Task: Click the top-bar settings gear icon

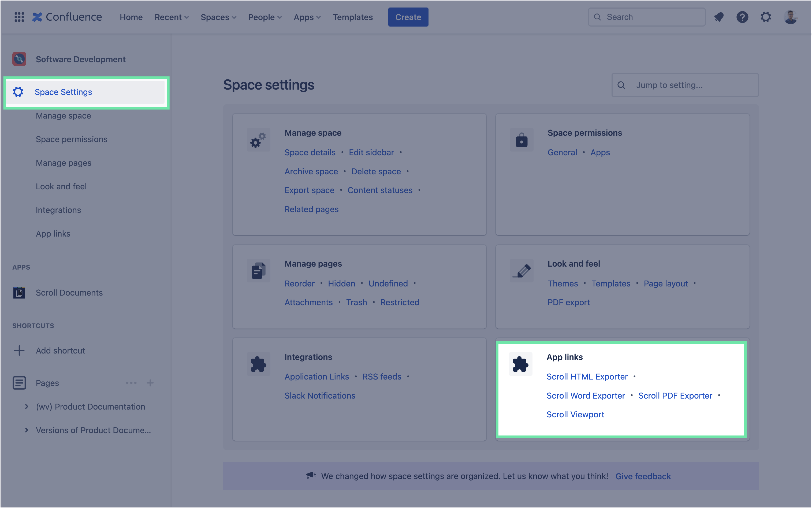Action: [x=766, y=17]
